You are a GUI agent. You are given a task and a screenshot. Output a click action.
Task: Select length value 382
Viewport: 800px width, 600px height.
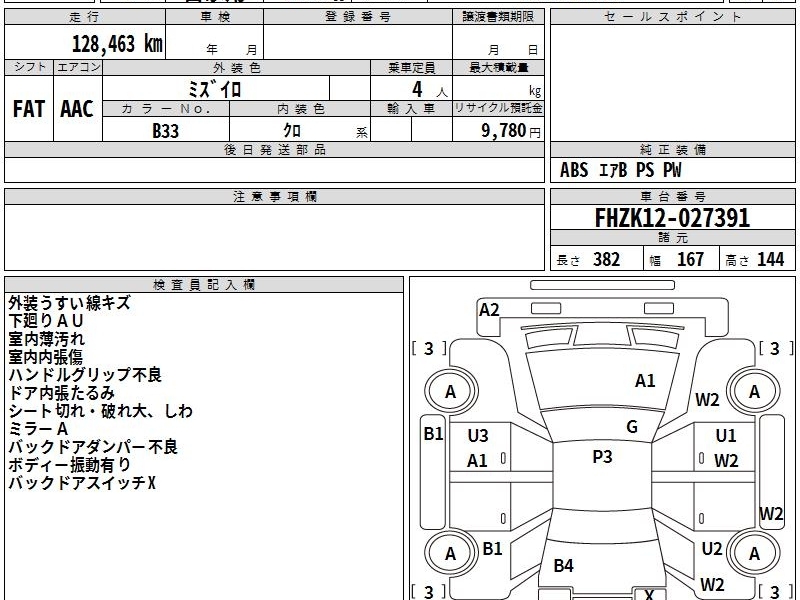tap(607, 259)
